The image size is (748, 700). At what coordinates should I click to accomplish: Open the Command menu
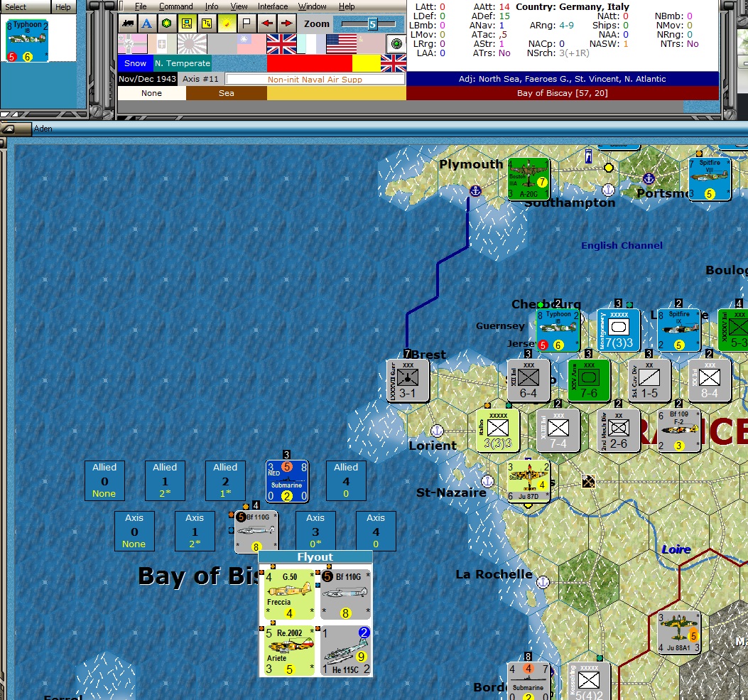coord(176,6)
